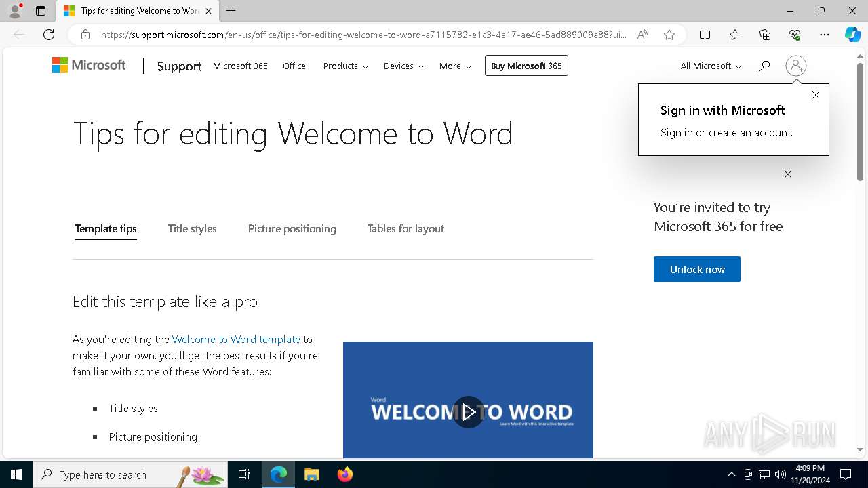This screenshot has width=868, height=488.
Task: Click the Windows taskbar search box
Action: (130, 474)
